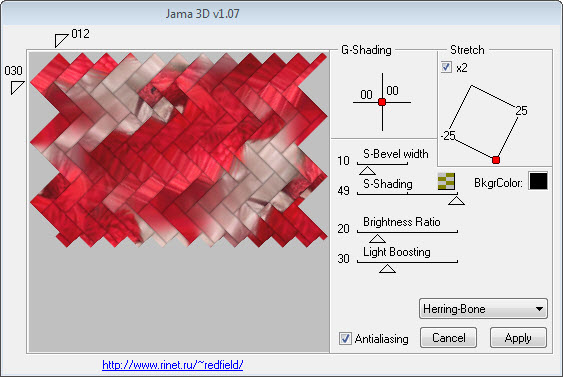Click the Herring-Bone dropdown arrow
This screenshot has width=563, height=377.
tap(539, 309)
